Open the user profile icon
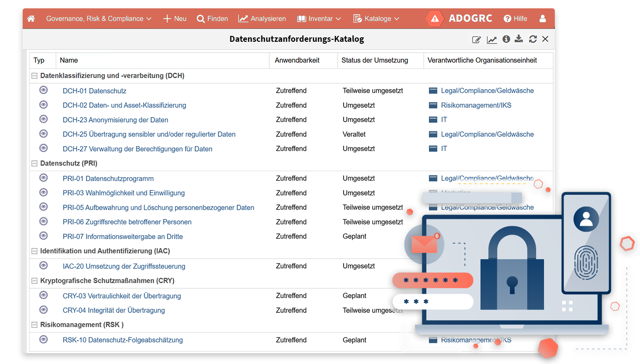 click(543, 19)
